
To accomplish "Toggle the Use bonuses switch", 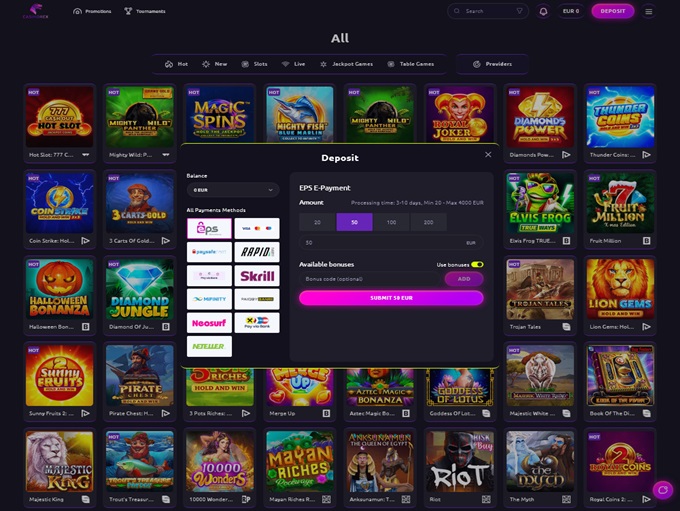I will 477,265.
